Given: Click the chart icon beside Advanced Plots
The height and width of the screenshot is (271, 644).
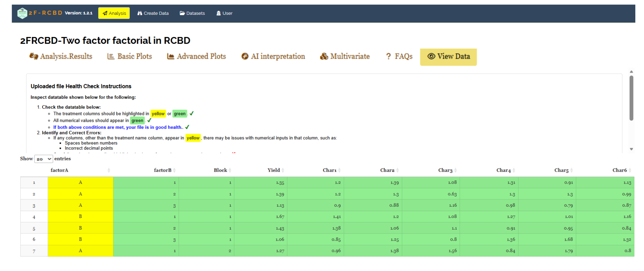Looking at the screenshot, I should [170, 57].
